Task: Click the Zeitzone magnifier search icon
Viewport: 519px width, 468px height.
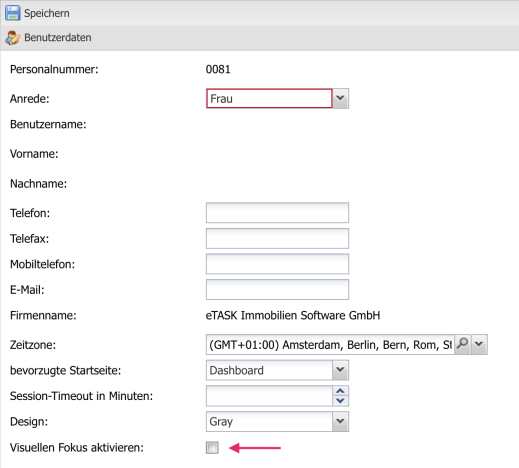Action: 463,344
